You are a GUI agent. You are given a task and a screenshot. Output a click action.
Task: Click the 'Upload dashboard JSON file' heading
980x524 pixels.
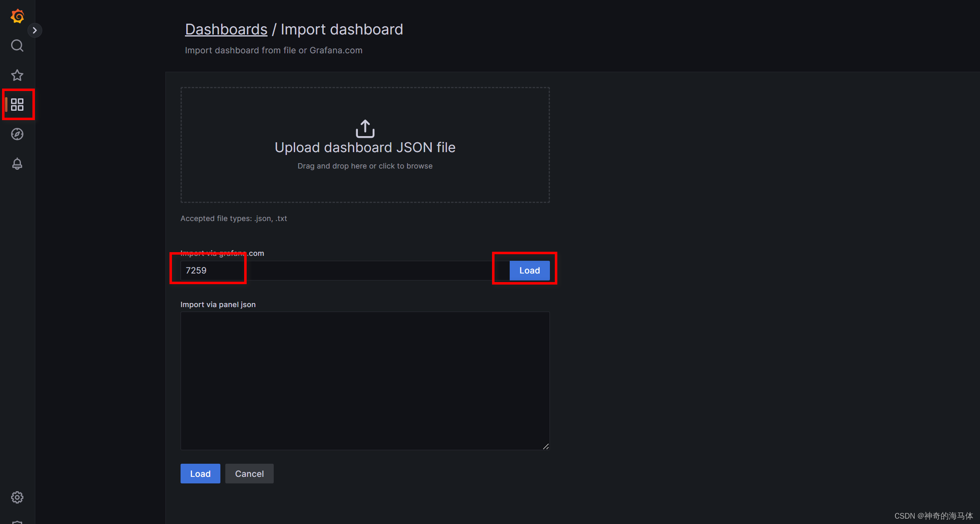[x=365, y=148]
